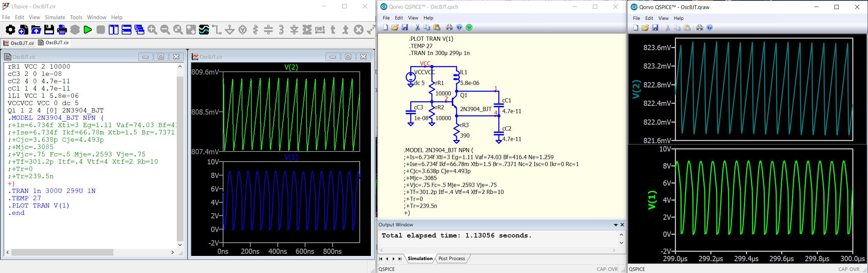Click the help icon in QSPICE schematic toolbar

(459, 28)
